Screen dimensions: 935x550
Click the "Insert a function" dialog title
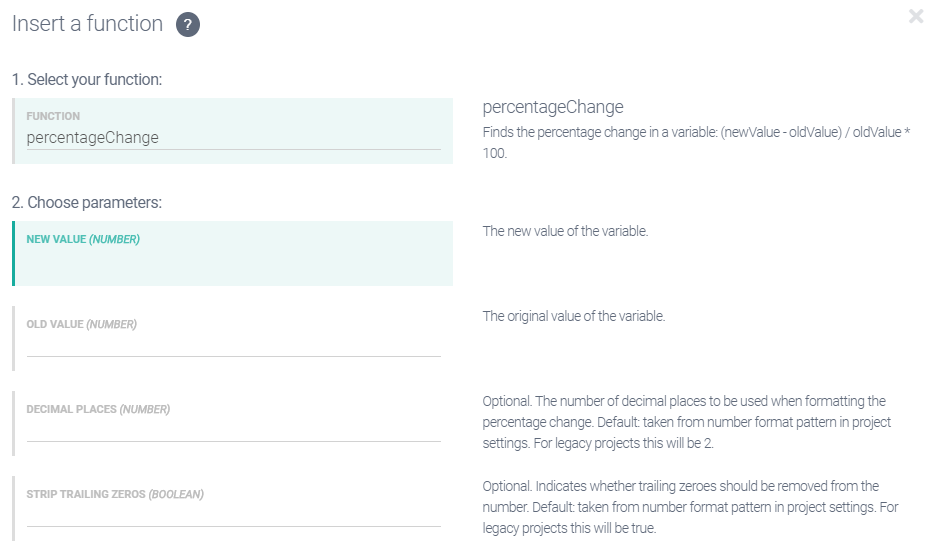[x=87, y=24]
